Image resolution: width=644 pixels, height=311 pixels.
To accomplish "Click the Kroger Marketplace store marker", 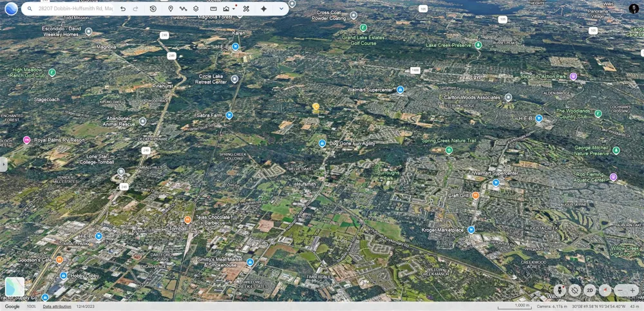I will point(471,230).
